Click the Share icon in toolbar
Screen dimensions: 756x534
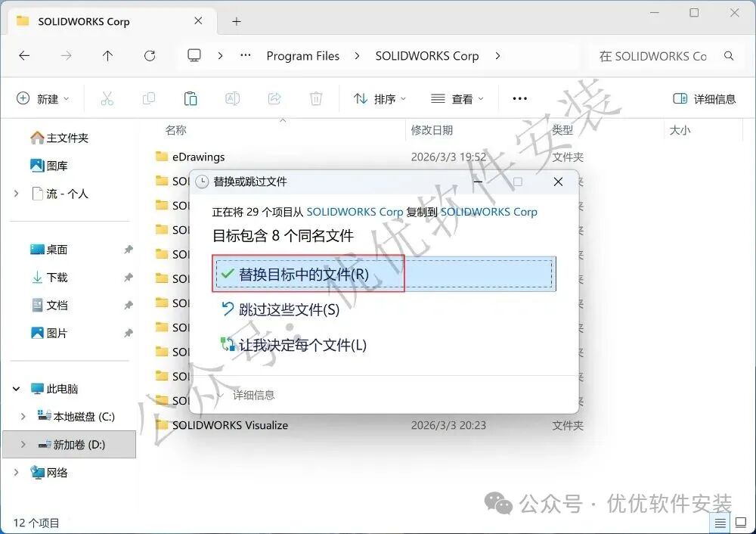274,99
